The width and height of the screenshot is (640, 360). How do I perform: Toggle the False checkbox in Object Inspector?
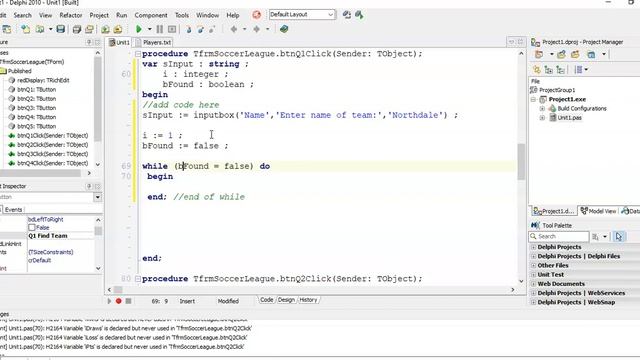(31, 227)
